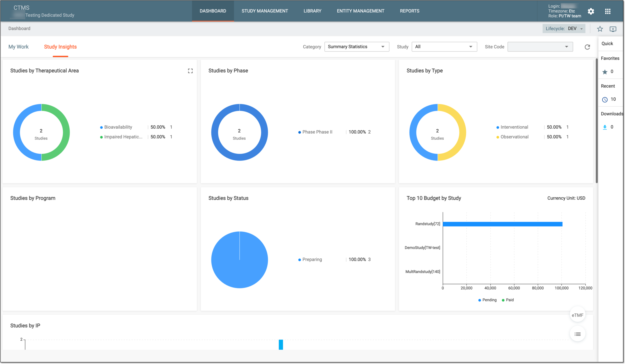This screenshot has width=625, height=364.
Task: Click the yellow Observational donut segment
Action: tap(462, 132)
